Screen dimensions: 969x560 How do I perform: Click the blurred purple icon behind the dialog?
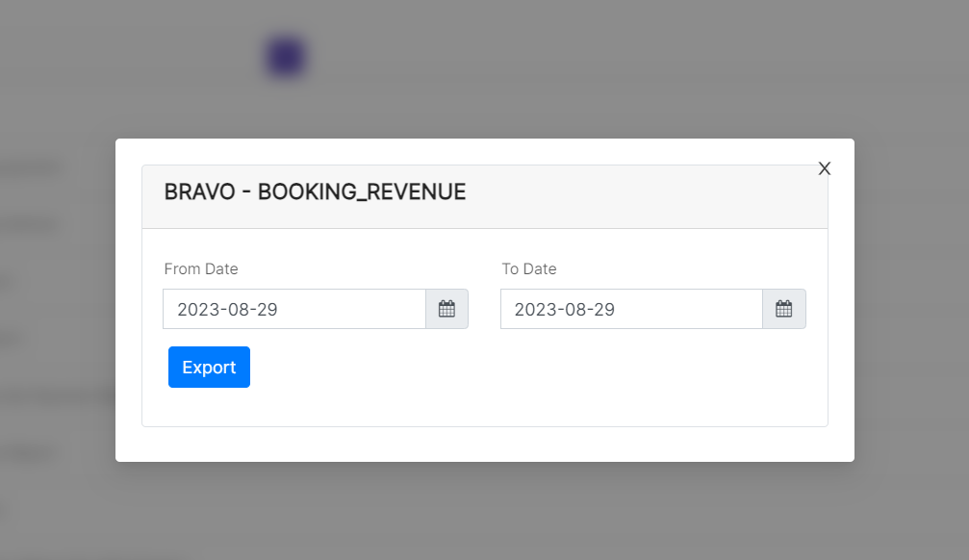pos(286,57)
